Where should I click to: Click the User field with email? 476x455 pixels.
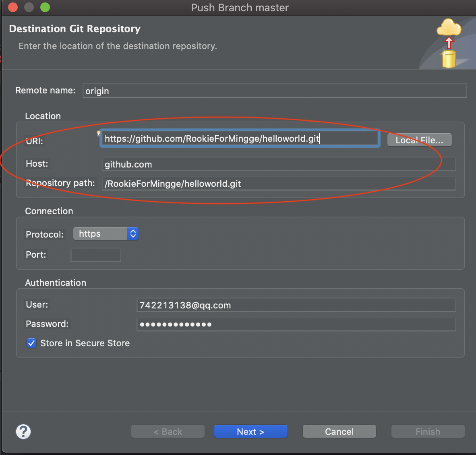296,305
